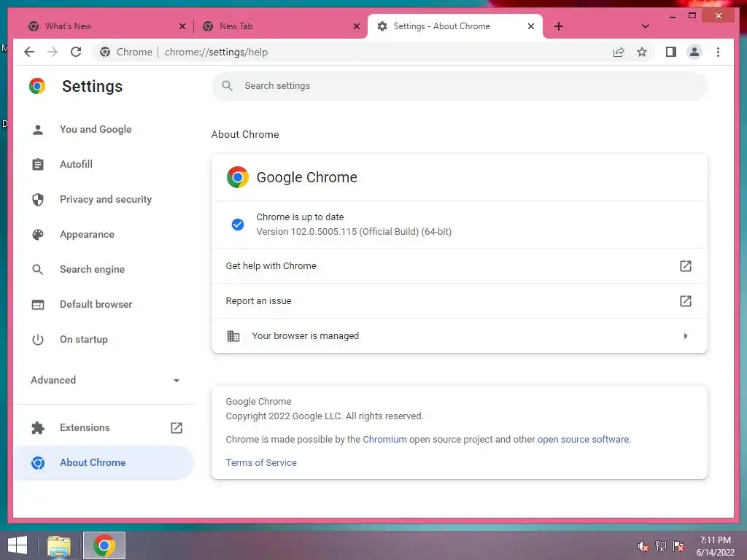This screenshot has width=747, height=560.
Task: Click the person icon beside You and Google
Action: pyautogui.click(x=38, y=129)
